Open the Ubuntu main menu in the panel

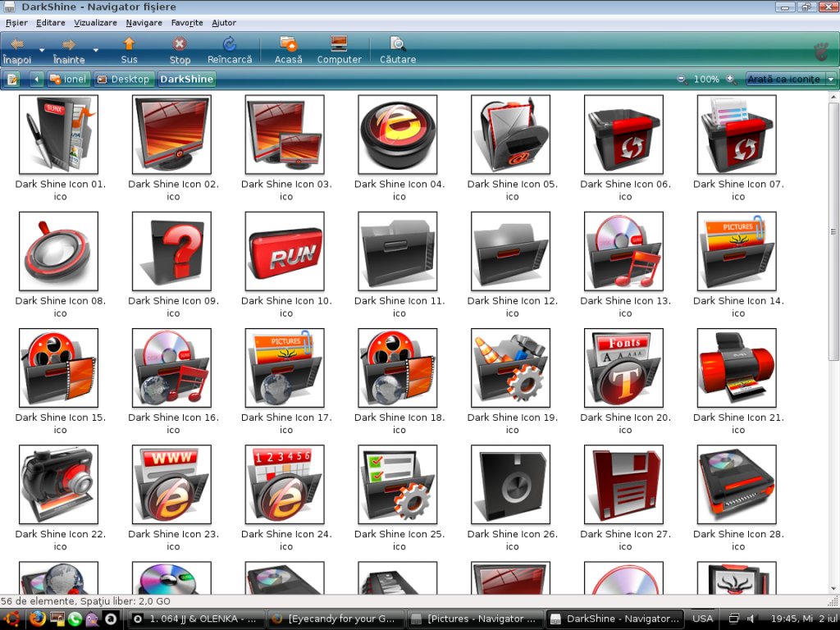[x=11, y=619]
